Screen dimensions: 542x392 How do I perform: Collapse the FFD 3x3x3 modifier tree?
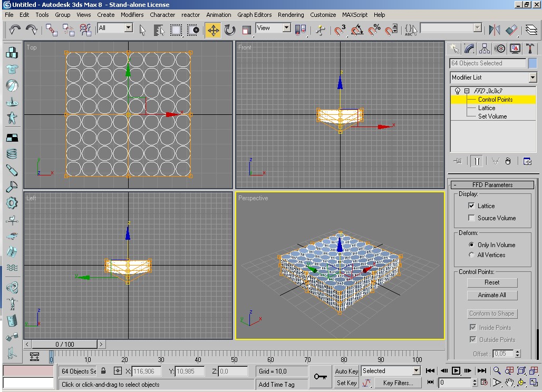click(x=467, y=91)
